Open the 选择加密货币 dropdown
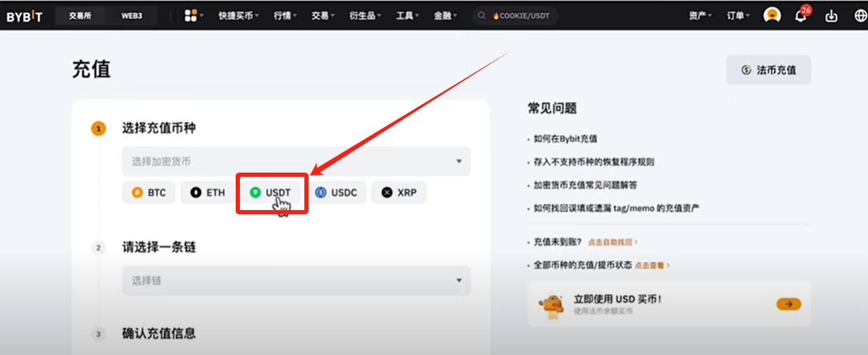 [297, 162]
